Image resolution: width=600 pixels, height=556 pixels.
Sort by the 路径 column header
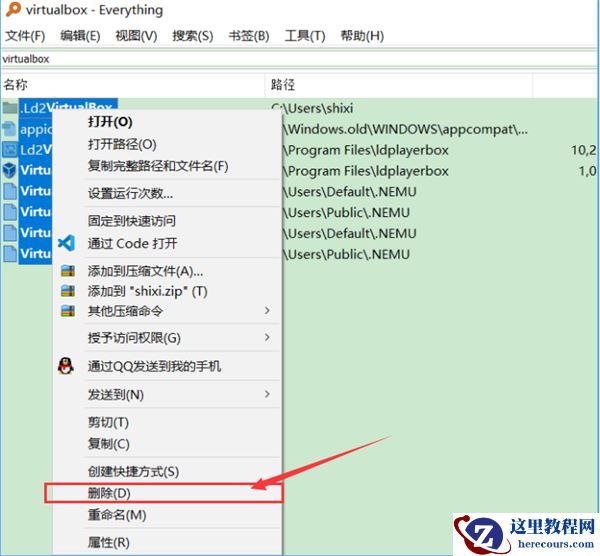point(398,85)
